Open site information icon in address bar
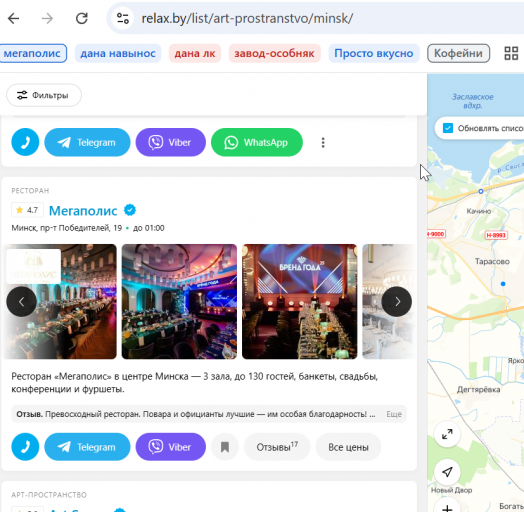The height and width of the screenshot is (512, 524). [123, 18]
